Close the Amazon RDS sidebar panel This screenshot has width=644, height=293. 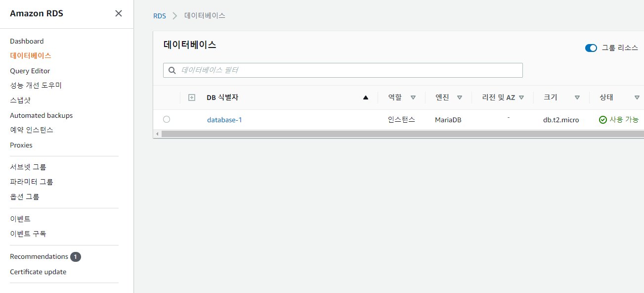click(x=119, y=13)
